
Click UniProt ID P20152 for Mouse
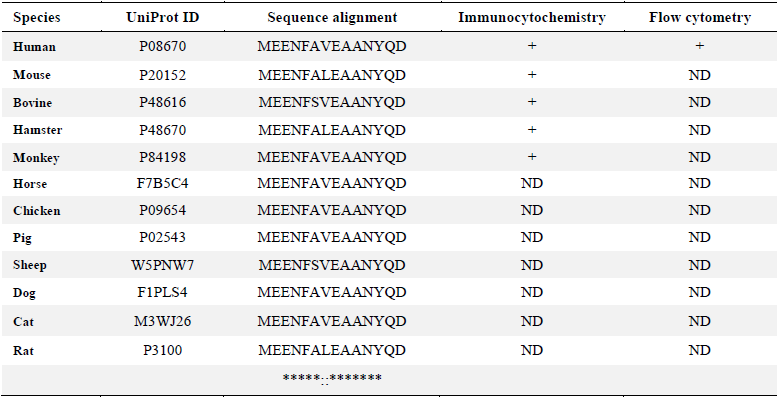pos(162,75)
